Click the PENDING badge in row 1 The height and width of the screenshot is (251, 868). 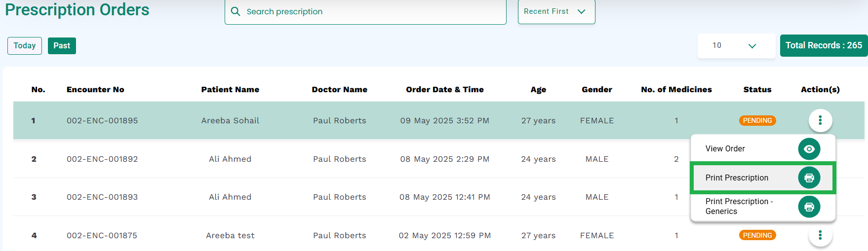coord(757,120)
